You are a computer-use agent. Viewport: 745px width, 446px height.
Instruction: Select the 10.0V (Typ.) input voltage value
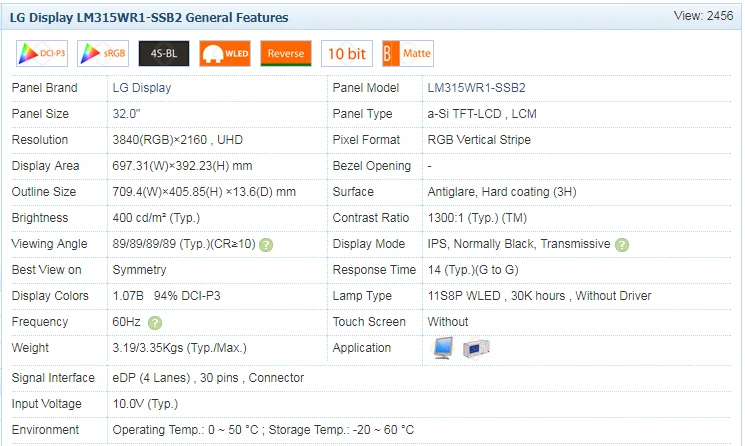(x=145, y=404)
